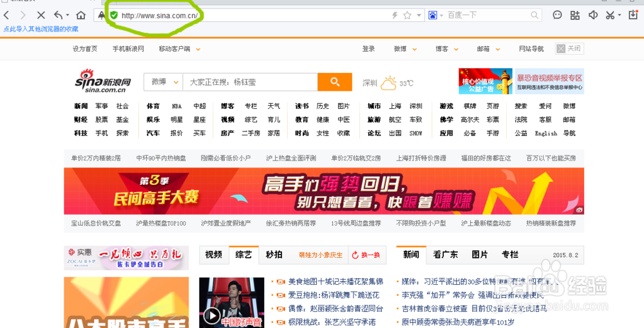Click the lightning speed-mode icon
Viewport: 644px width, 328px height.
395,15
